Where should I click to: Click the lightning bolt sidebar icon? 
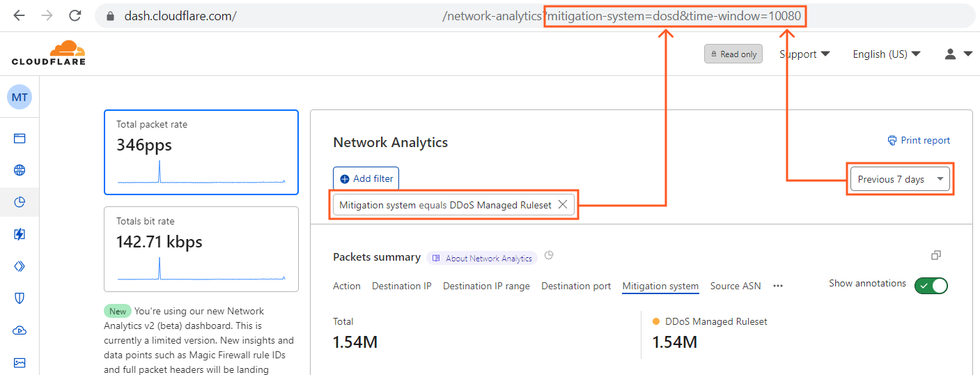coord(20,234)
